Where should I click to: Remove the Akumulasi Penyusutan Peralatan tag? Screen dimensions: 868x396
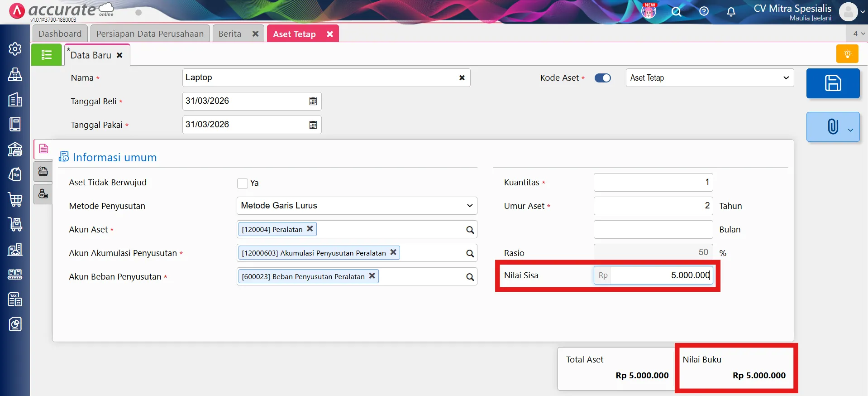click(393, 252)
